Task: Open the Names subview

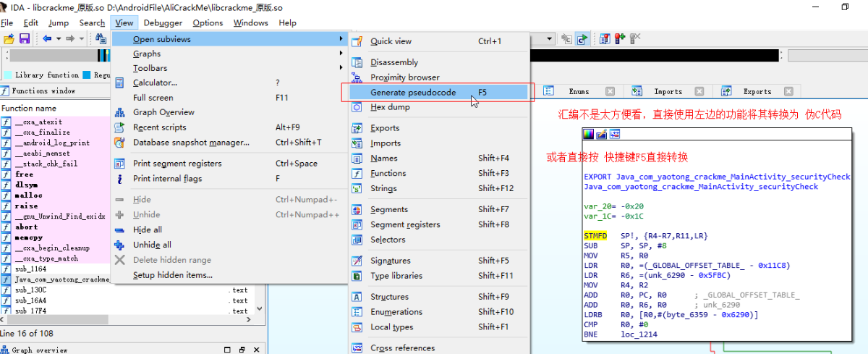Action: (438, 158)
